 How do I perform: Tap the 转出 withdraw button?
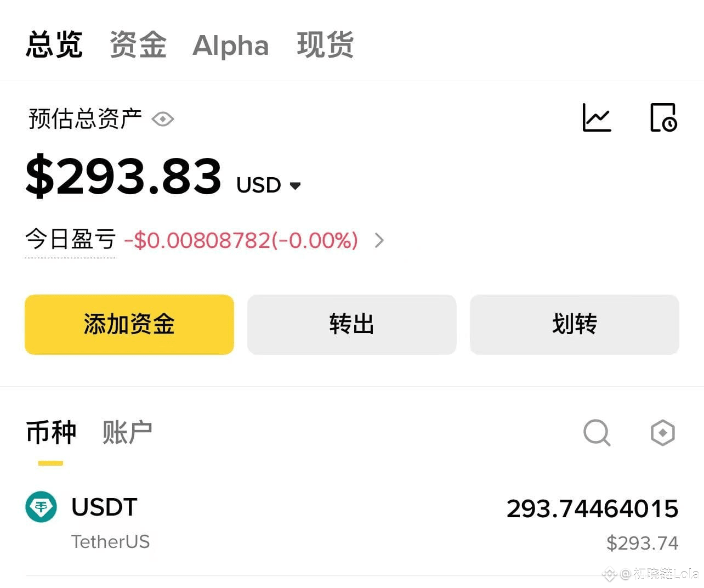[x=352, y=325]
